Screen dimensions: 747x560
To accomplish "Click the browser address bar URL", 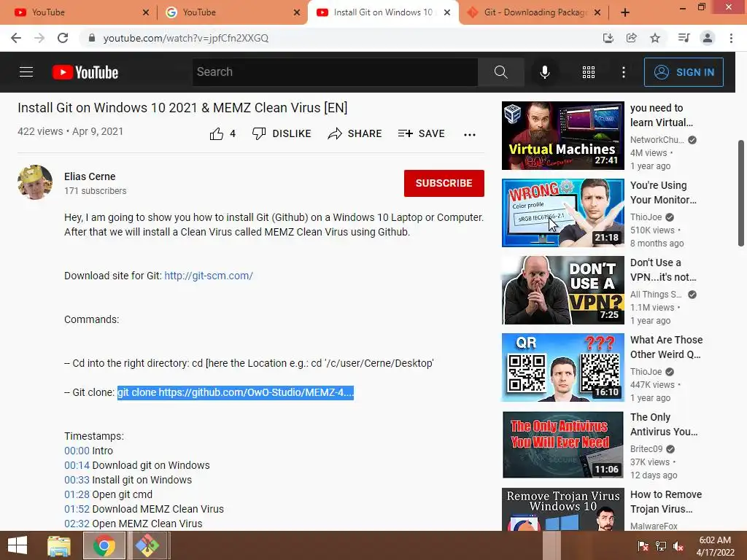I will (186, 38).
